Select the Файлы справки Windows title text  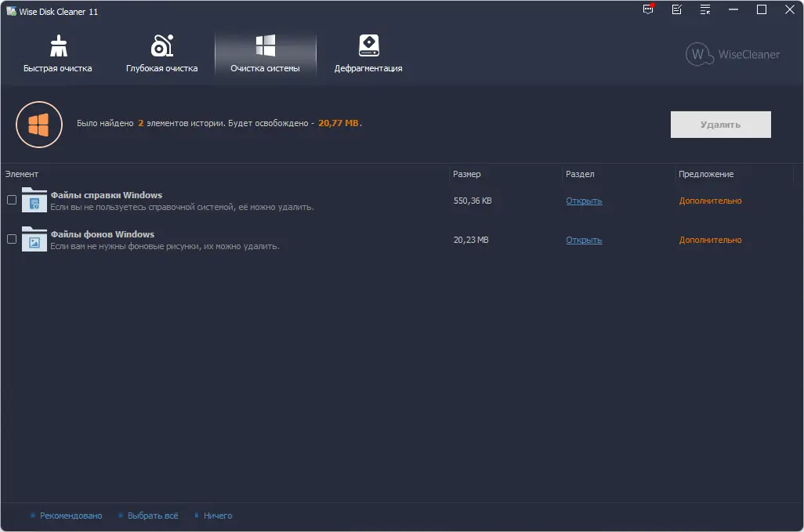[x=106, y=195]
